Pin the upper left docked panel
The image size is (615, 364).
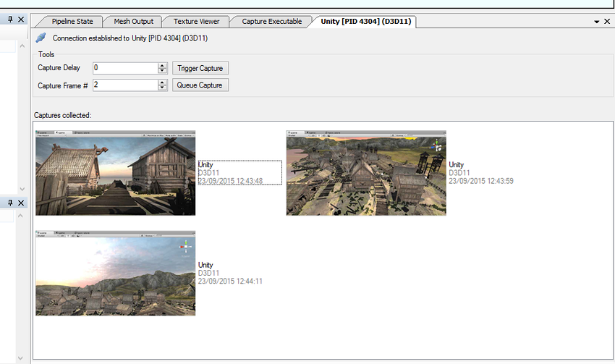[10, 20]
